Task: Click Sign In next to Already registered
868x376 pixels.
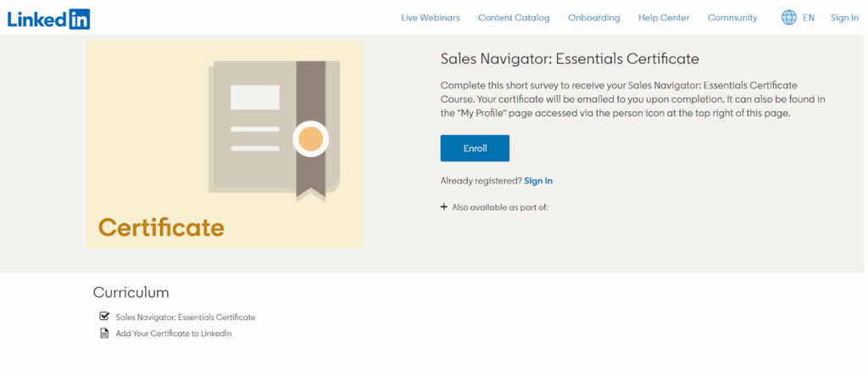Action: (538, 181)
